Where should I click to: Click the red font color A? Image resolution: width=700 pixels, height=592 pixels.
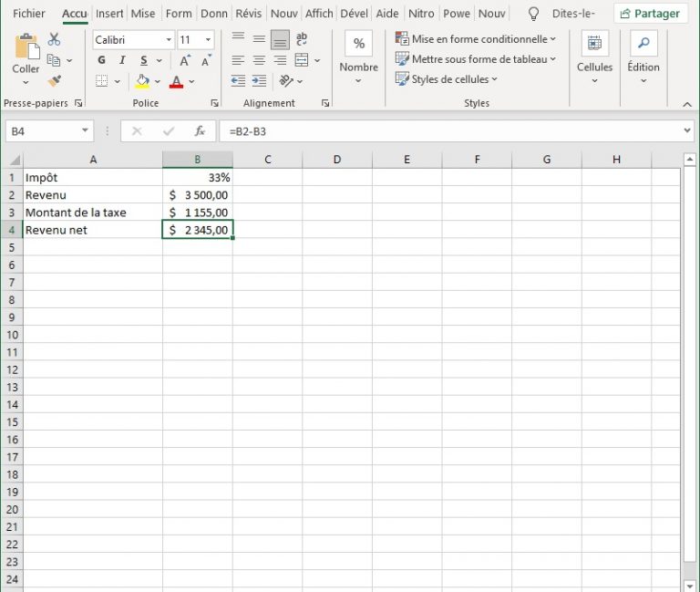click(176, 81)
